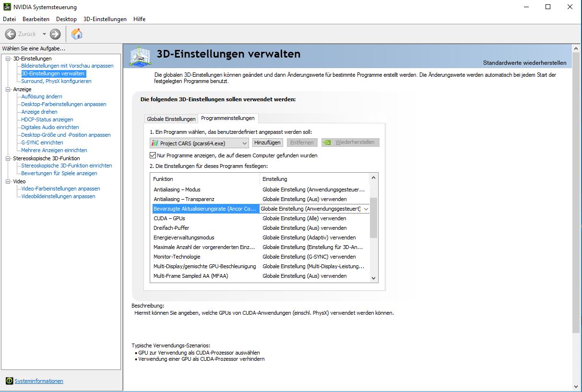
Task: Click the Einstellung column header
Action: (315, 179)
